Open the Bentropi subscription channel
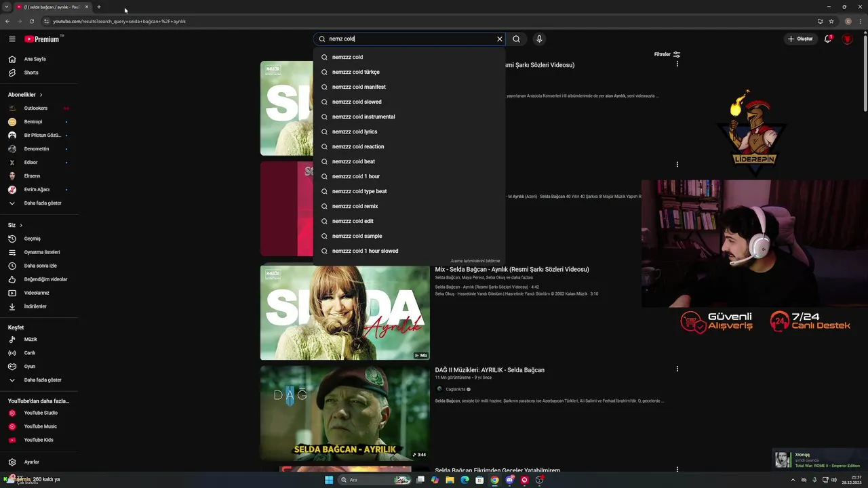 39,122
